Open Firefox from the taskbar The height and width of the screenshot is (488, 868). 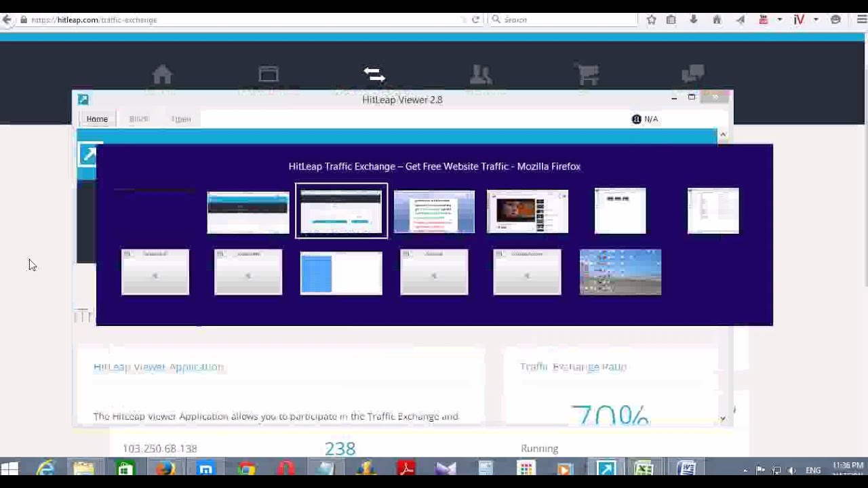coord(165,469)
